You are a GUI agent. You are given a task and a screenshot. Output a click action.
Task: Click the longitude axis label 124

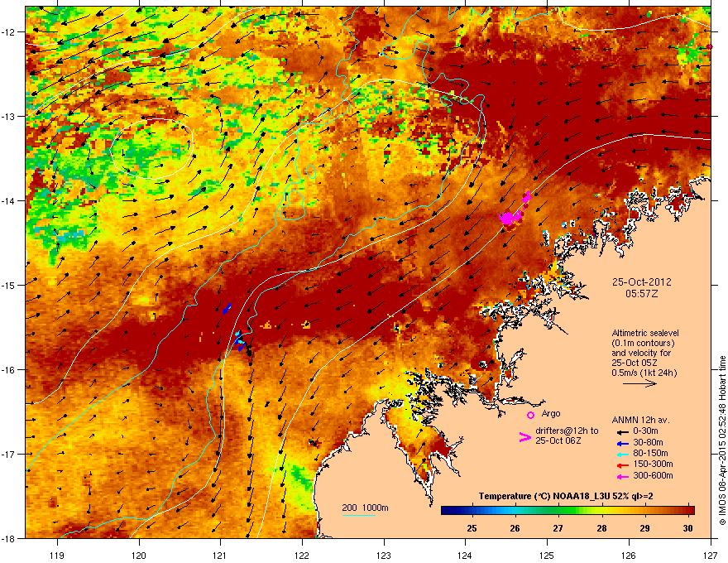(465, 555)
